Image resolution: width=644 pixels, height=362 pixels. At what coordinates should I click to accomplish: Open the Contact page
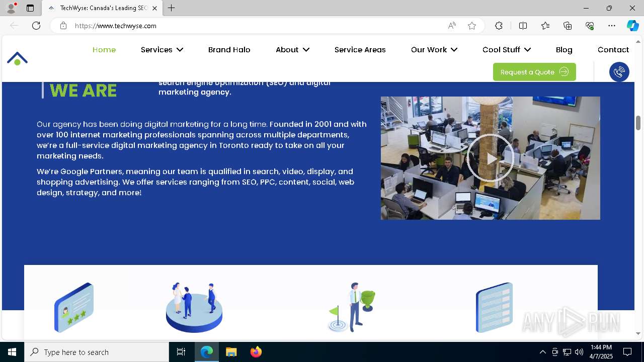point(613,50)
